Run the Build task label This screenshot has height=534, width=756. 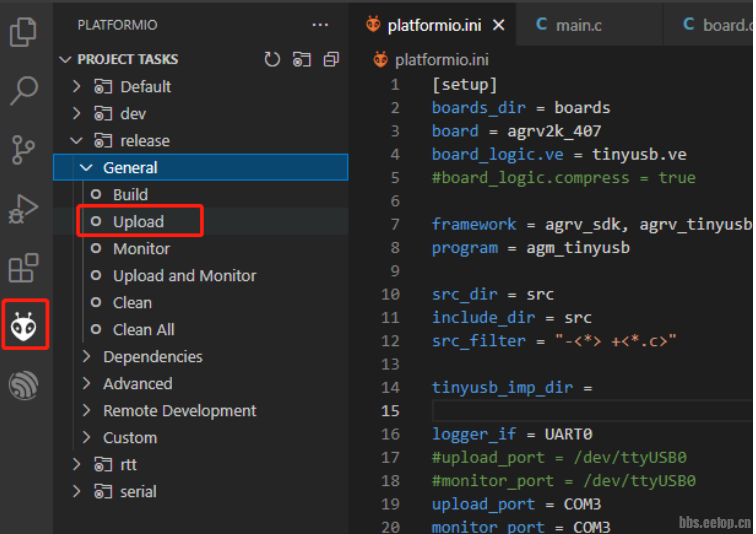130,195
